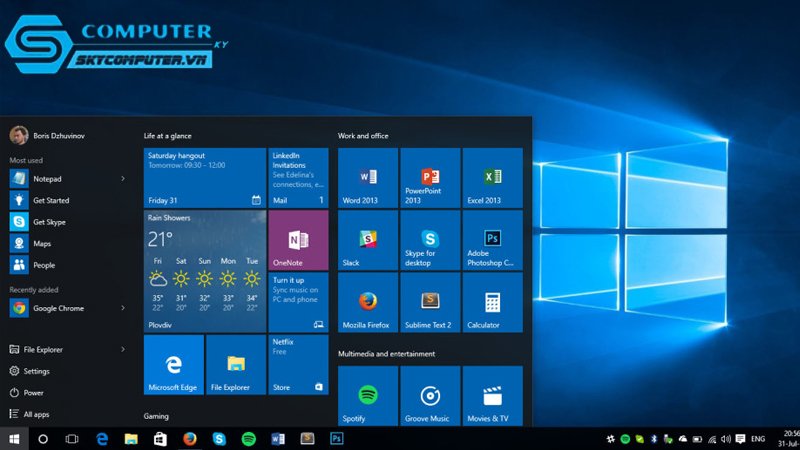This screenshot has width=800, height=450.
Task: Open Sublime Text on the taskbar
Action: 307,439
